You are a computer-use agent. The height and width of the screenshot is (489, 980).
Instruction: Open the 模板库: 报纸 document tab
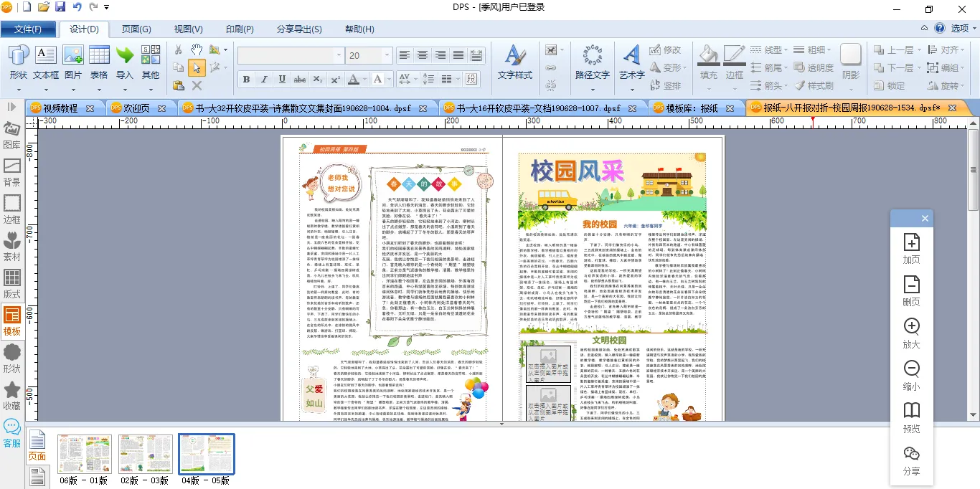(692, 108)
